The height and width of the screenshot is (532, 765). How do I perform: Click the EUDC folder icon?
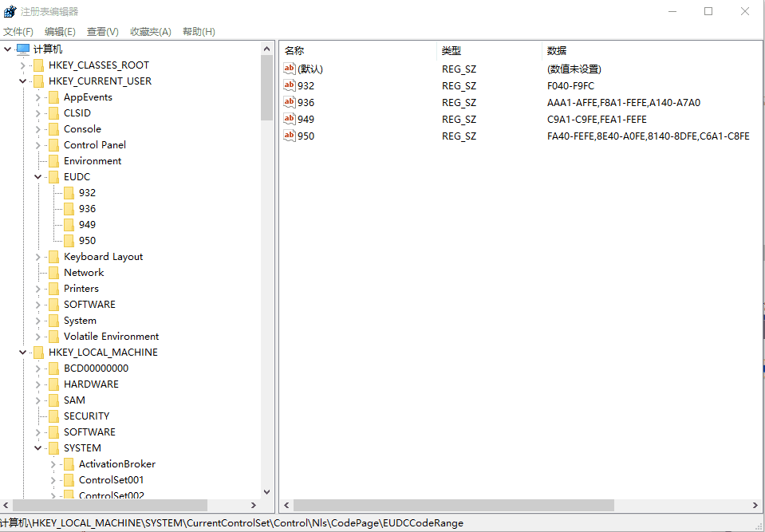(x=53, y=176)
